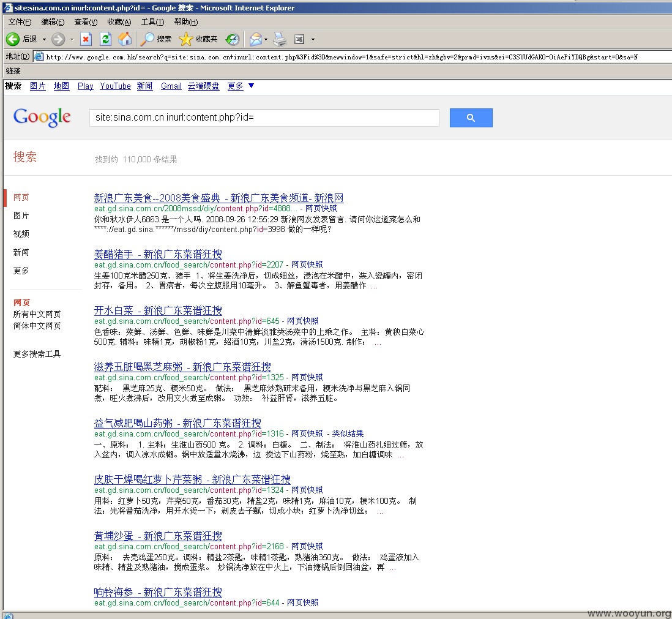Select 图片 in the left sidebar
Image resolution: width=672 pixels, height=619 pixels.
click(x=21, y=216)
